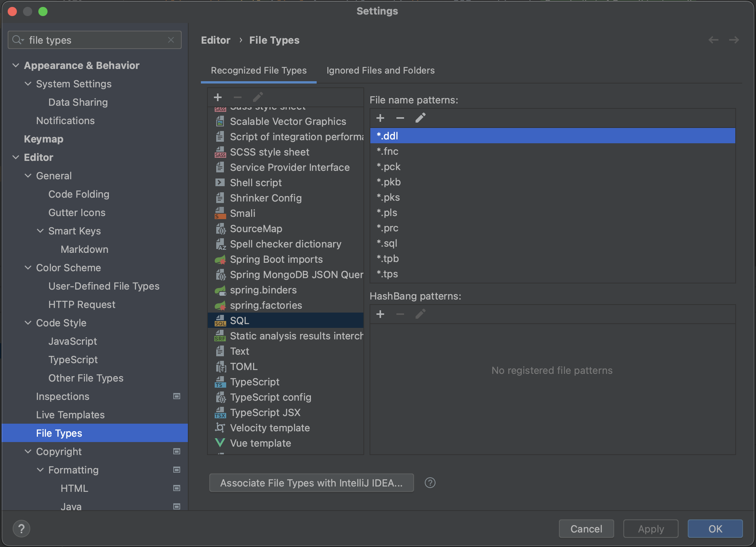Click the Static analysis results icon
The width and height of the screenshot is (756, 547).
coord(220,336)
